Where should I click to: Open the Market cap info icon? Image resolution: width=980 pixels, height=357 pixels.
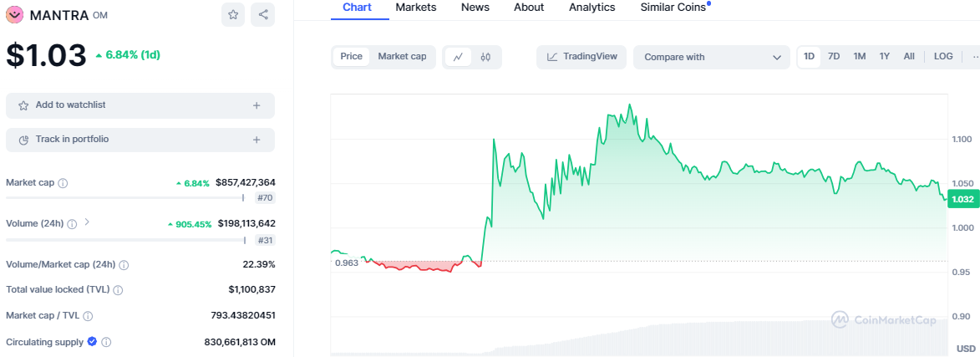click(x=63, y=183)
